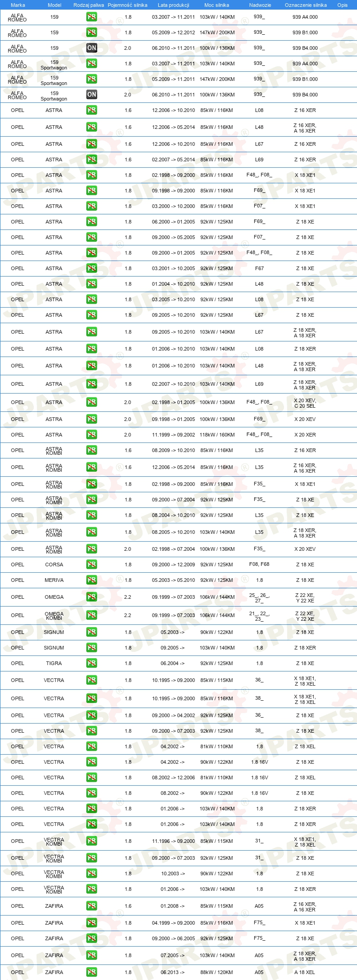Click the Opis column header
This screenshot has width=357, height=980.
342,5
